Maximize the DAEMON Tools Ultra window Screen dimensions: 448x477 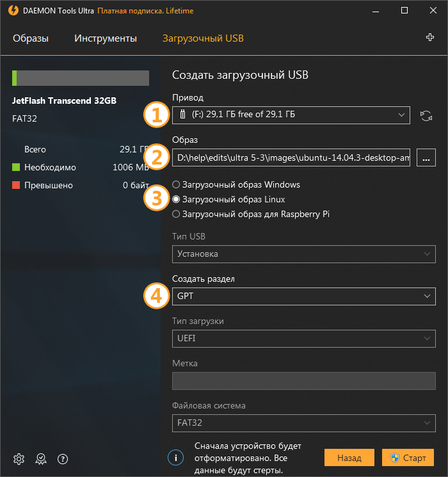click(x=404, y=11)
